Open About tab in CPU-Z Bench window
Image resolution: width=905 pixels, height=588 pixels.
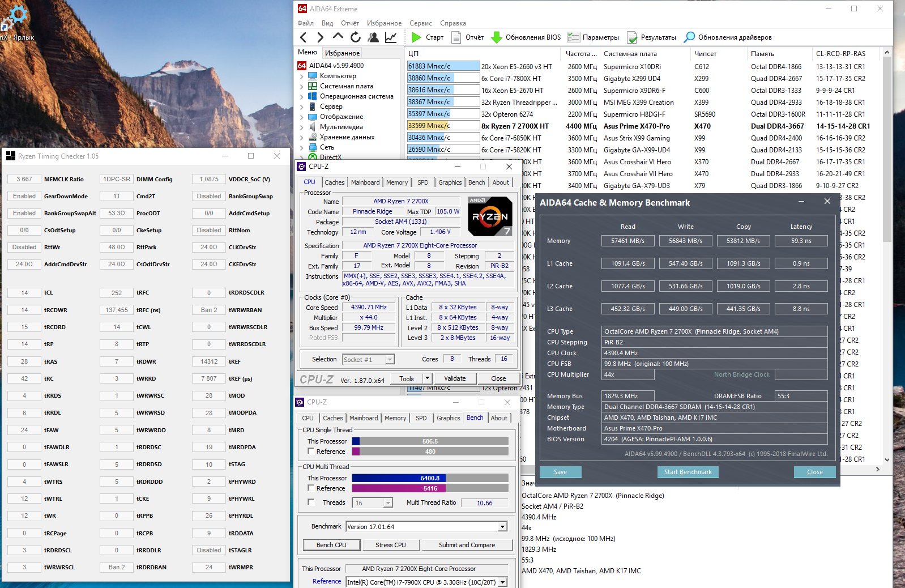[x=499, y=418]
